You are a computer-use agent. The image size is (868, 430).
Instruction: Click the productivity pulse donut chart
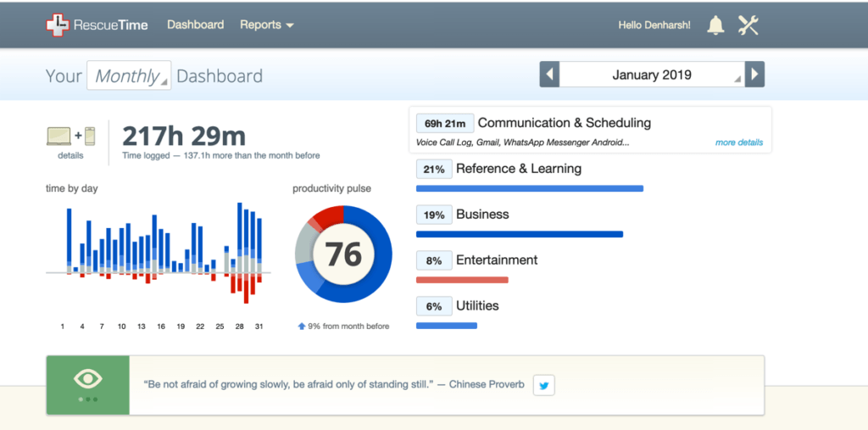click(x=343, y=254)
